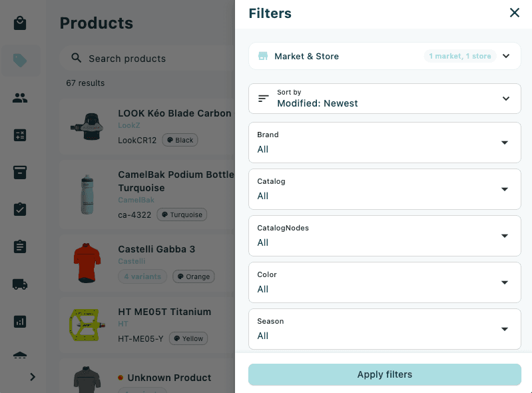This screenshot has height=393, width=532.
Task: Click the ca-4322 product code
Action: (x=134, y=215)
